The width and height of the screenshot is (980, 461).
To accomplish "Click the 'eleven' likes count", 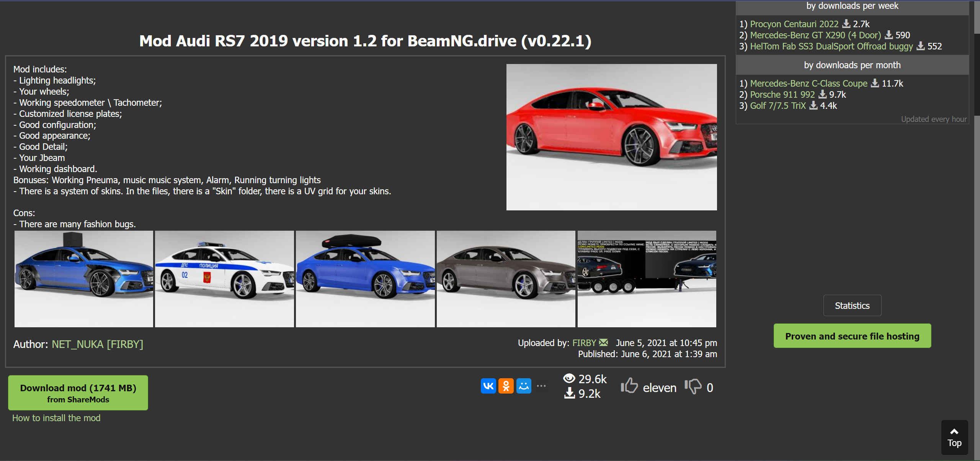I will click(660, 387).
